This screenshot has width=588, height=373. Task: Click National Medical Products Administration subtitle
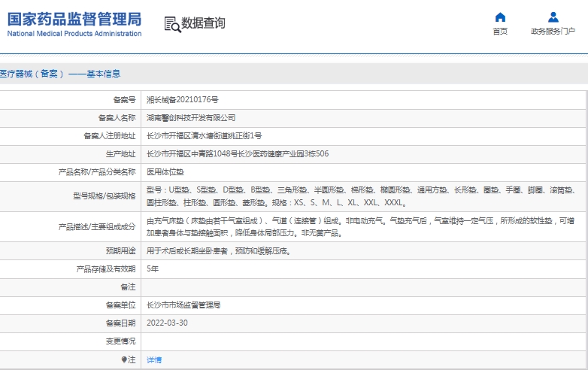(74, 34)
